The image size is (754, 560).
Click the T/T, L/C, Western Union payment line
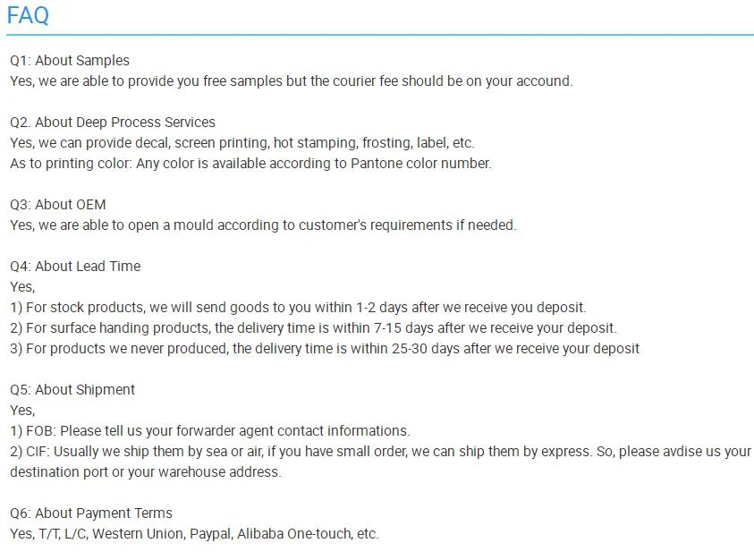tap(195, 534)
